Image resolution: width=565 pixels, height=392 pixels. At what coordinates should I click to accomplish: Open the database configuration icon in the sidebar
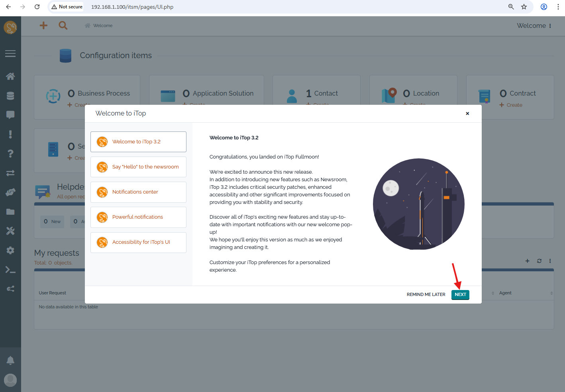10,96
